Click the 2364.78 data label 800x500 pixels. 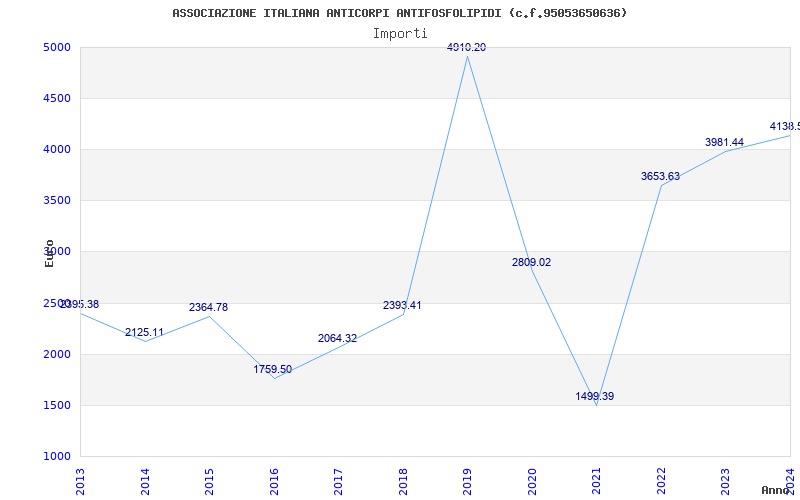pyautogui.click(x=208, y=308)
